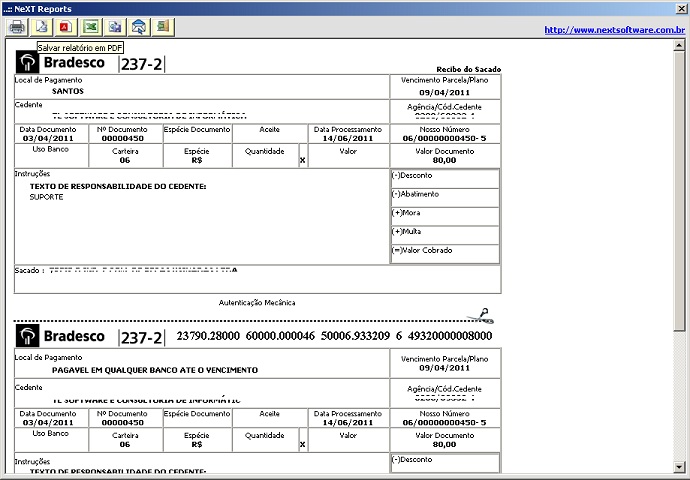Click the 'Sacado :' label

coord(29,270)
